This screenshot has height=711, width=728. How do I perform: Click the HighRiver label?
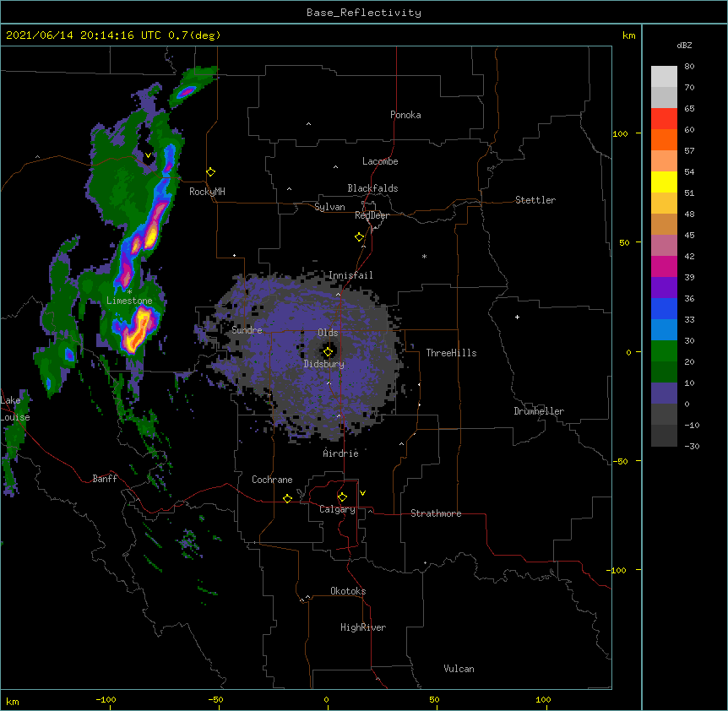[x=363, y=627]
